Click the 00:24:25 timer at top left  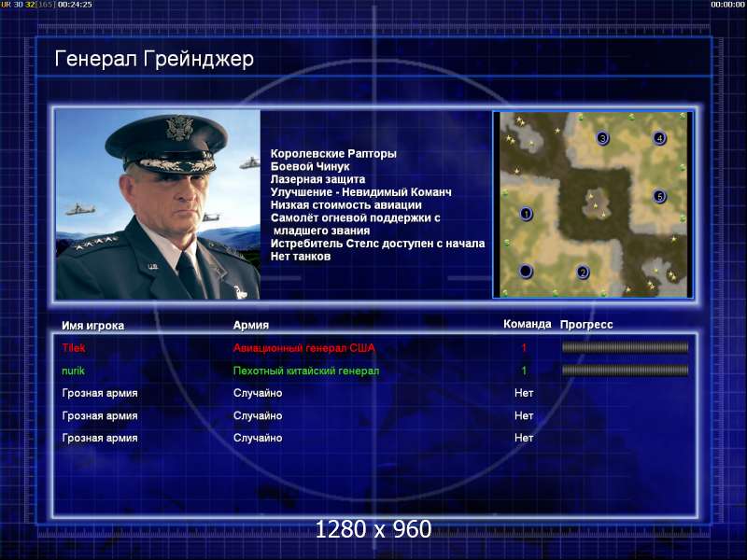(x=75, y=5)
